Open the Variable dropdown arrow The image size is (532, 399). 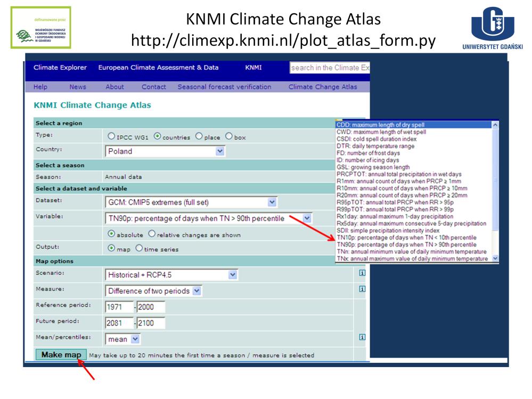[307, 218]
